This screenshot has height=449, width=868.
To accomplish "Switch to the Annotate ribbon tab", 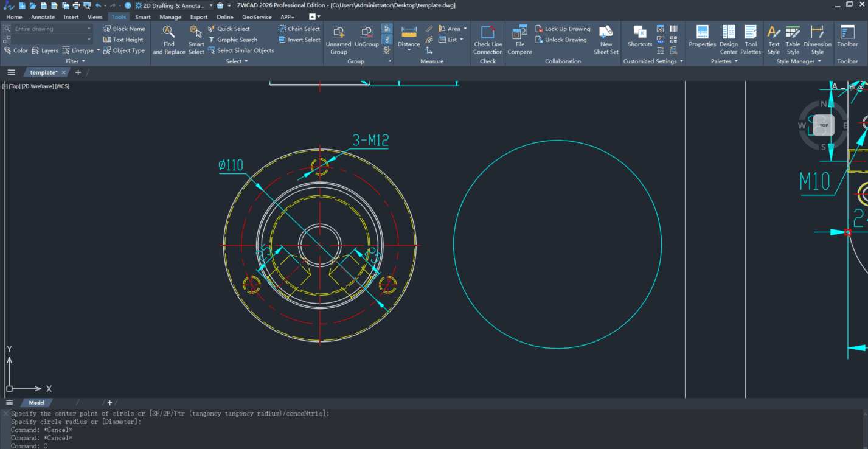I will point(43,17).
